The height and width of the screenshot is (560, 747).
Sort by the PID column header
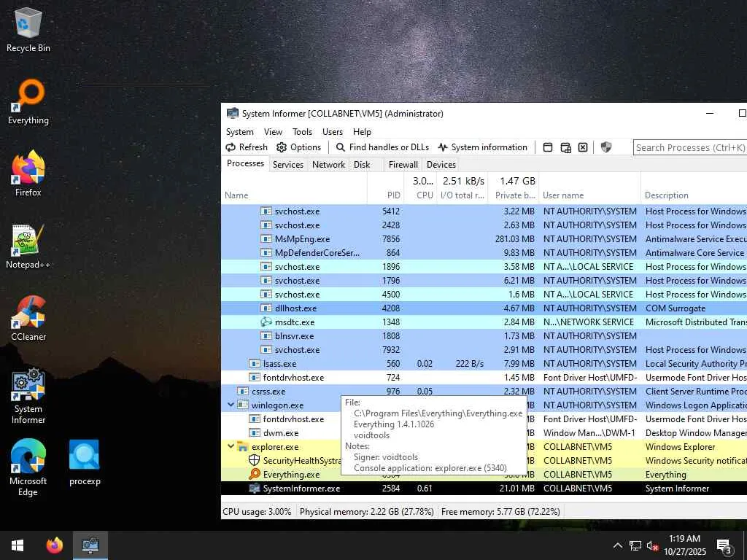(x=385, y=188)
